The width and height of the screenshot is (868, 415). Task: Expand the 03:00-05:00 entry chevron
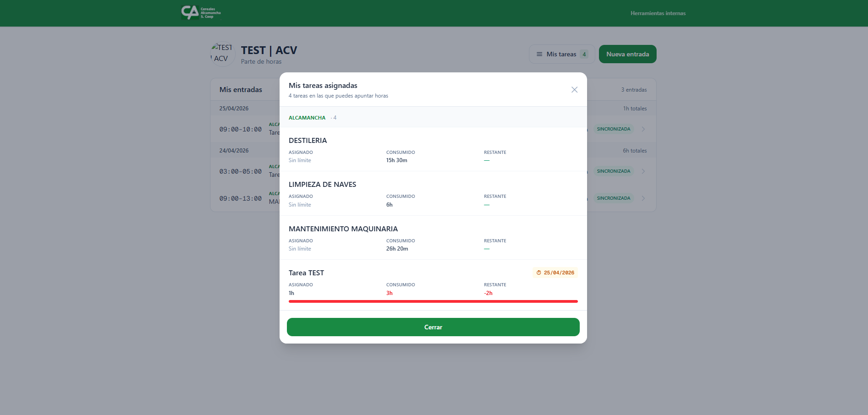pos(643,171)
